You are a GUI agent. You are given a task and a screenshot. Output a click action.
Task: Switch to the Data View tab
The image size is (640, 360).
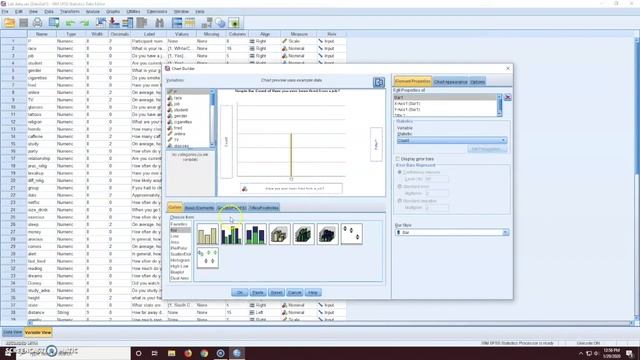point(12,333)
